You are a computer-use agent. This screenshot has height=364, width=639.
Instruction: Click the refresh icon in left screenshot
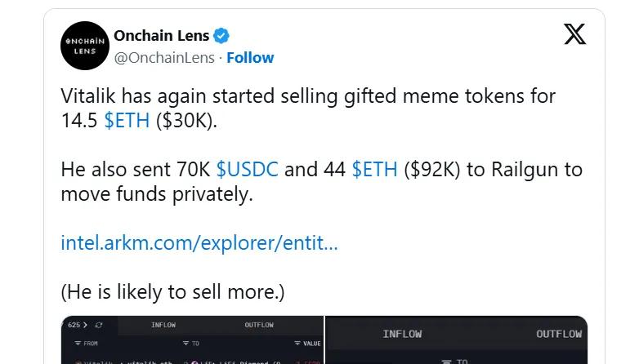tap(99, 325)
